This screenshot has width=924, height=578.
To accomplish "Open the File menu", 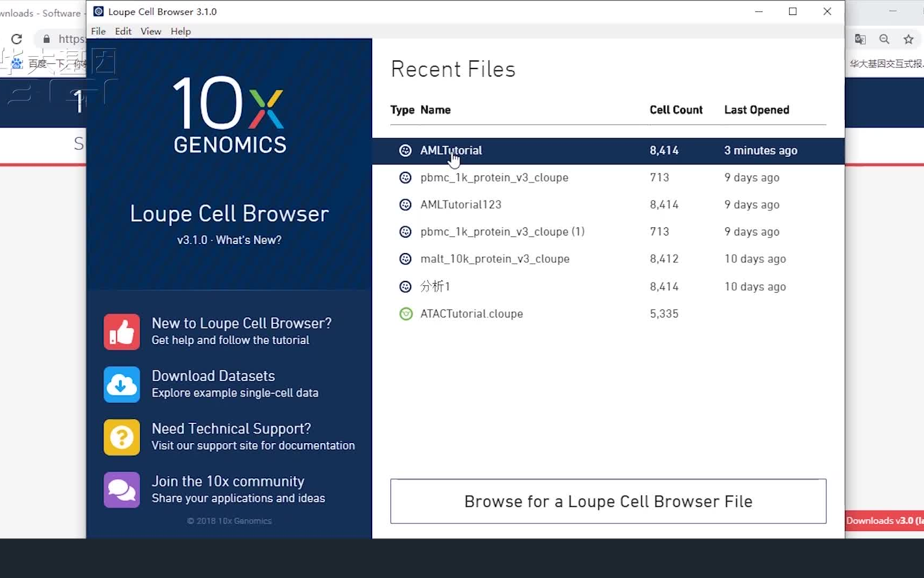I will [98, 31].
